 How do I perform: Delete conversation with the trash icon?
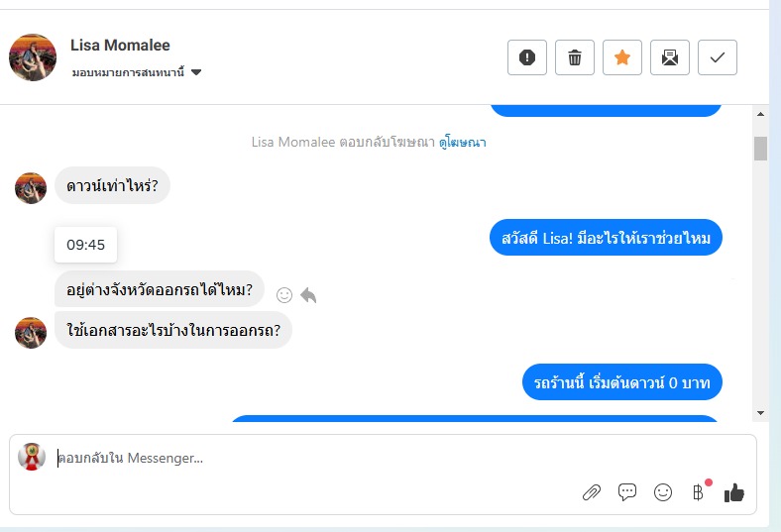coord(575,57)
